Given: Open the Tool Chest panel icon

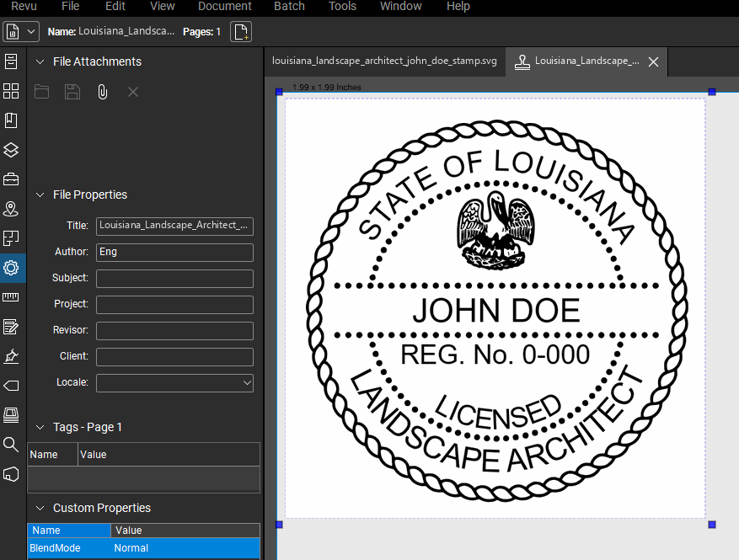Looking at the screenshot, I should (11, 179).
